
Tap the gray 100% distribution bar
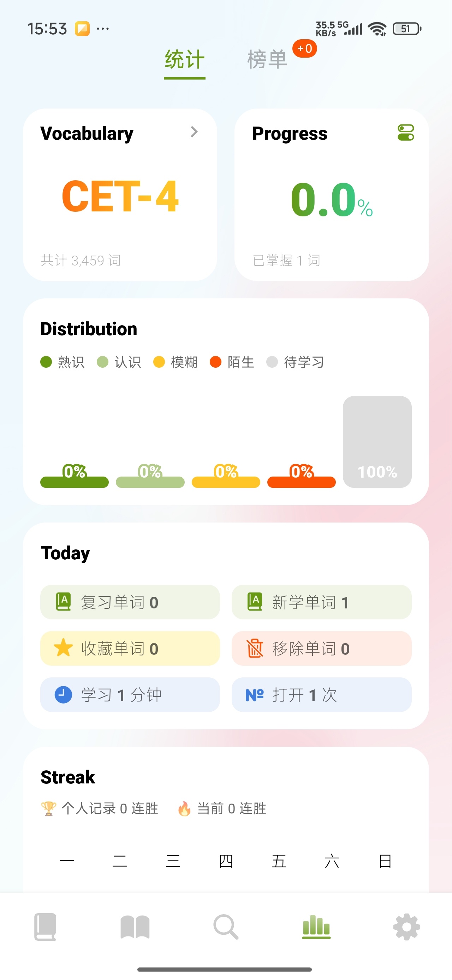[377, 442]
